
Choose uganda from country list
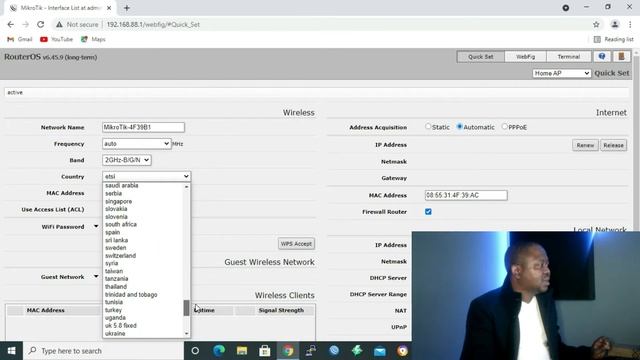pos(115,318)
